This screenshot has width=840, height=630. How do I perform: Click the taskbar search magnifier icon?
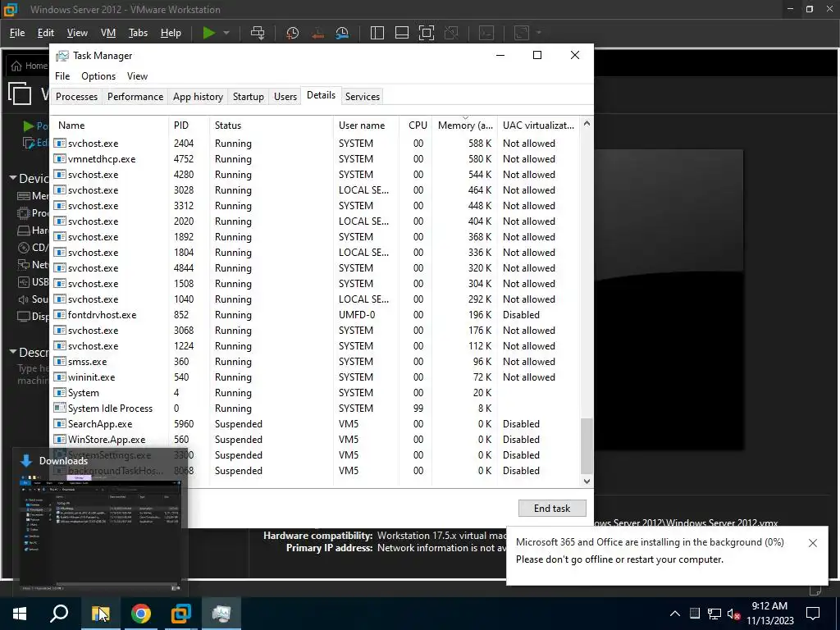(x=59, y=614)
